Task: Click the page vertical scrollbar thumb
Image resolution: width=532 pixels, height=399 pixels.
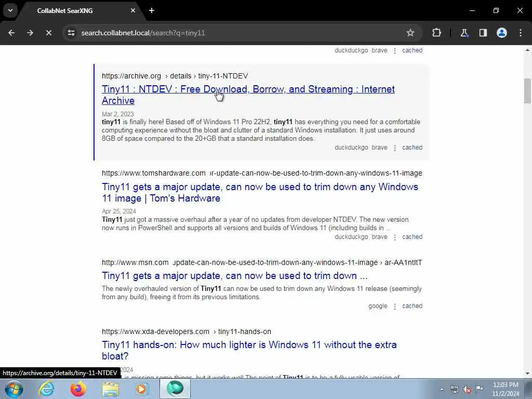Action: pos(527,90)
